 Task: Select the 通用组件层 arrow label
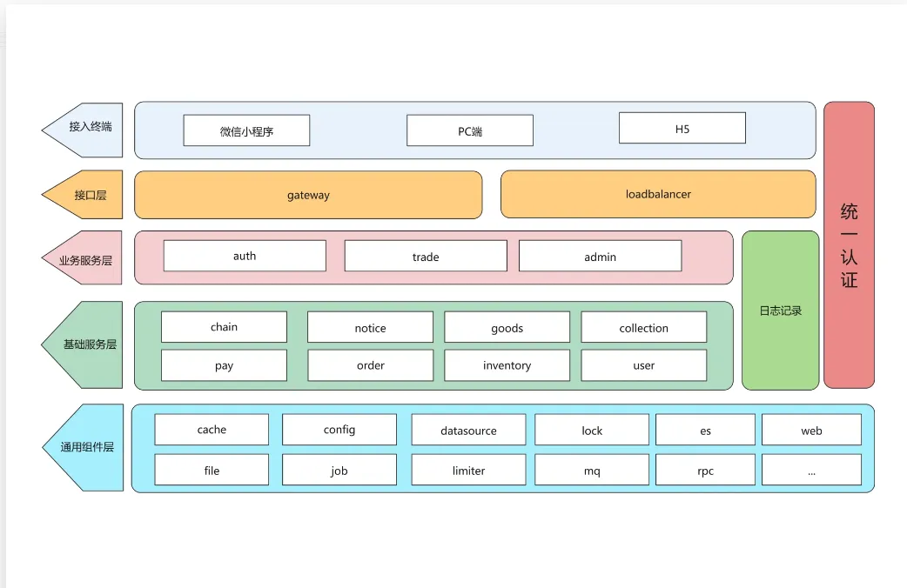click(86, 447)
